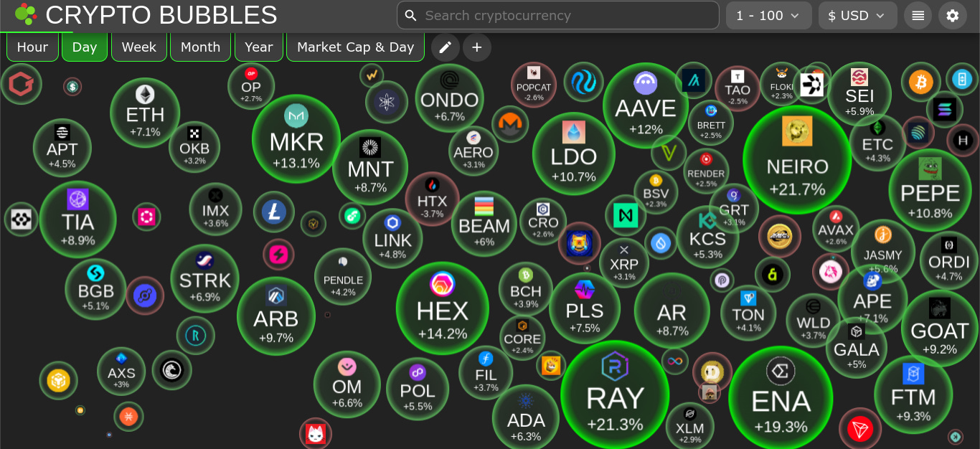Expand the 1 - 100 range dropdown

coord(769,15)
